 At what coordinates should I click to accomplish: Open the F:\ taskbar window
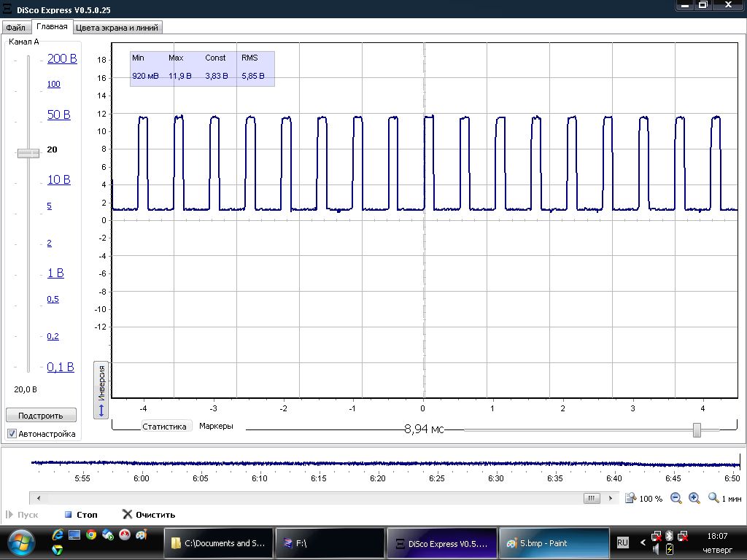(330, 542)
